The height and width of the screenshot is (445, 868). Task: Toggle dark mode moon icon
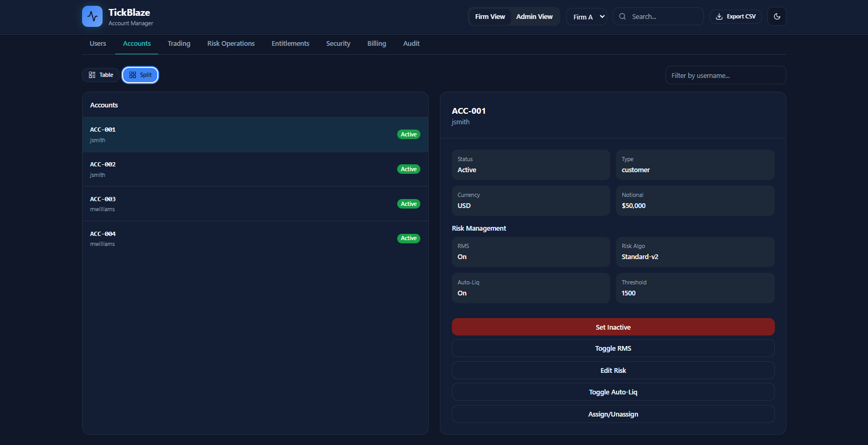[777, 16]
